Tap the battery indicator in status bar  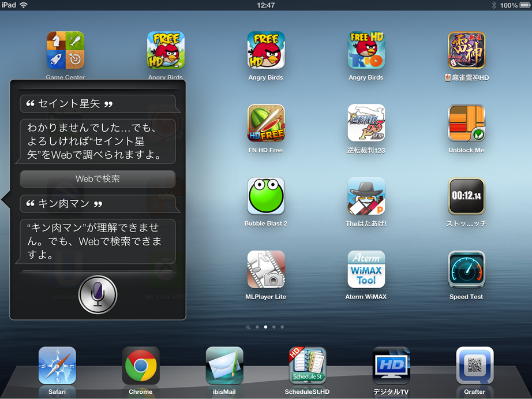pos(525,5)
